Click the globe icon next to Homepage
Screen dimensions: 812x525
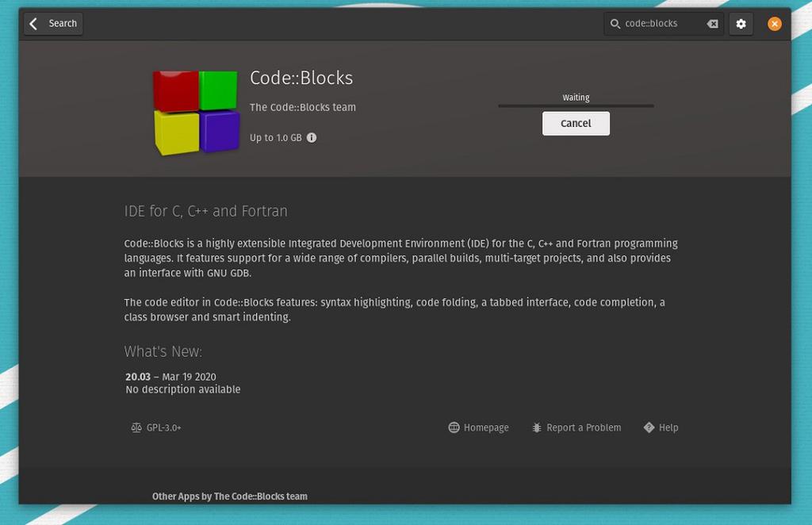[454, 427]
